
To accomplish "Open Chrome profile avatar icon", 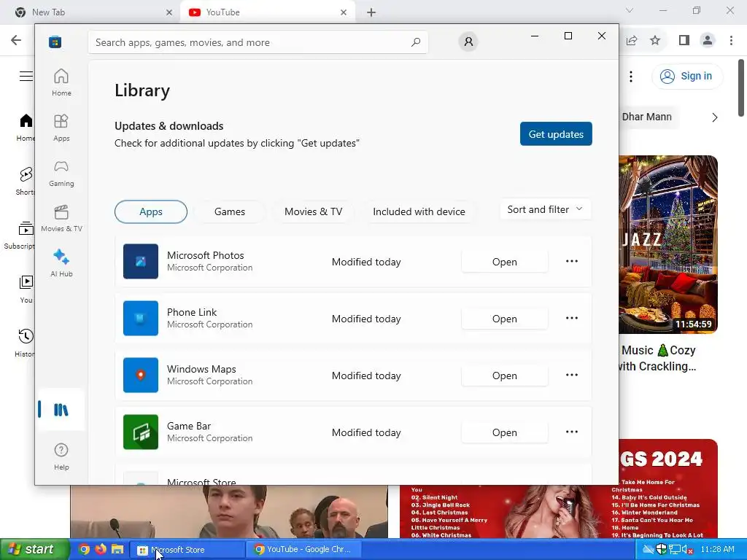I will [708, 41].
